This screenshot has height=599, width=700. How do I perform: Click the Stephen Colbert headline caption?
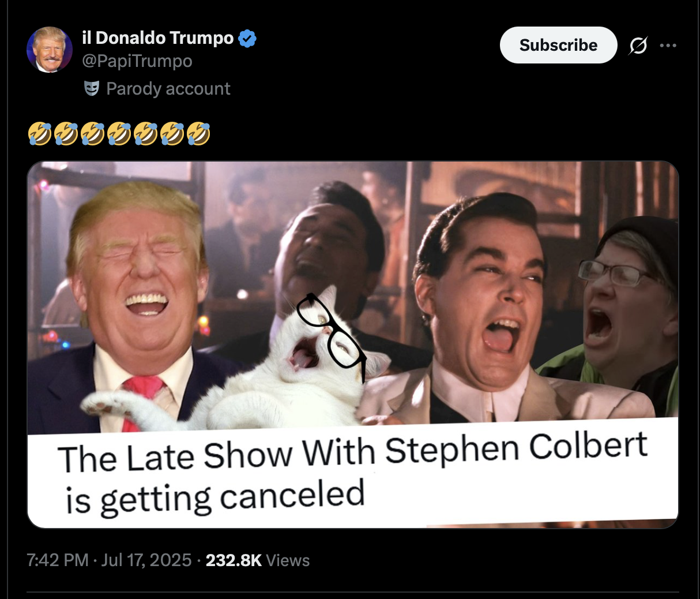pos(353,472)
